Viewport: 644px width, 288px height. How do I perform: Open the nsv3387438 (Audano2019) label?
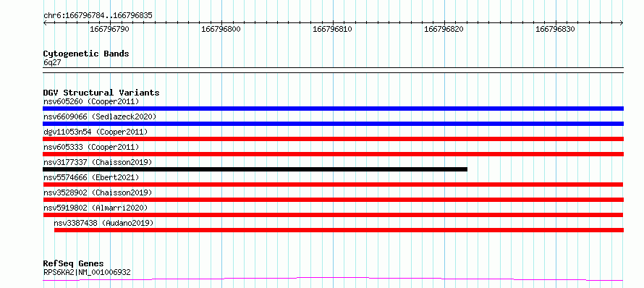click(x=103, y=223)
